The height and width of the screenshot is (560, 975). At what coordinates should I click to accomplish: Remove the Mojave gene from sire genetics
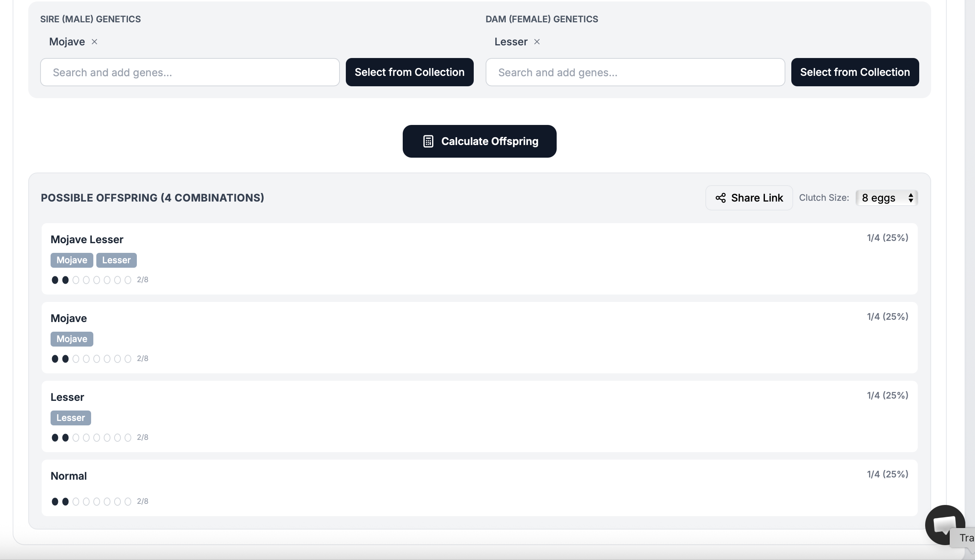point(95,42)
